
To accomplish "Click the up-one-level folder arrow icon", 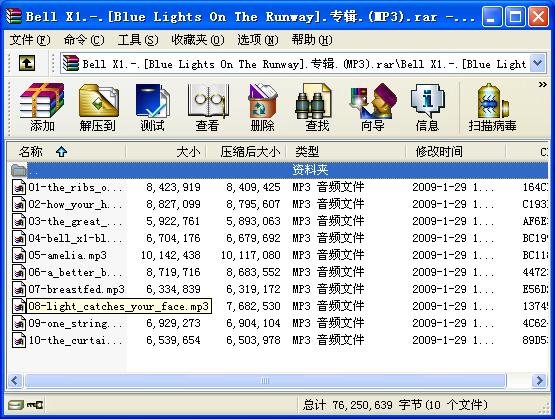I will pyautogui.click(x=27, y=63).
